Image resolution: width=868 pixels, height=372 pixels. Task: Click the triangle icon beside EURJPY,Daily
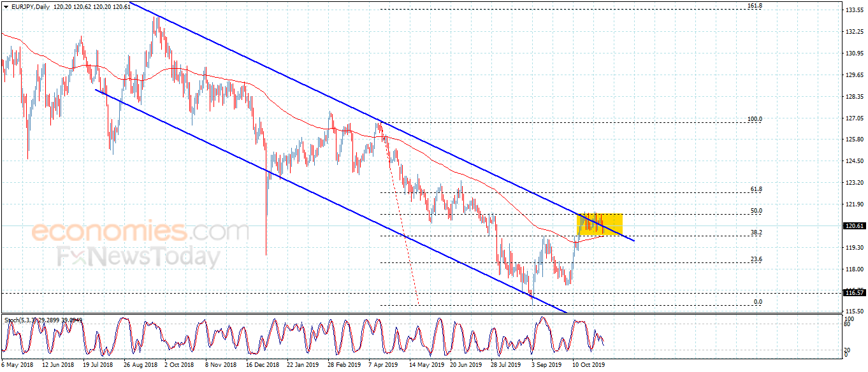pyautogui.click(x=6, y=6)
